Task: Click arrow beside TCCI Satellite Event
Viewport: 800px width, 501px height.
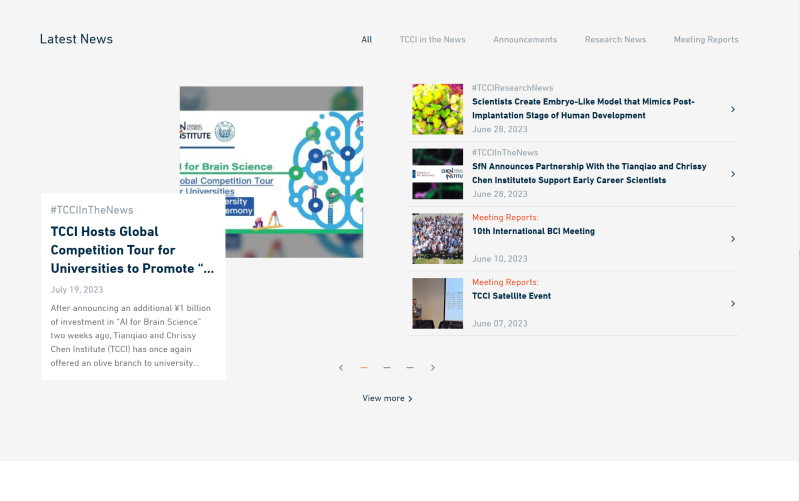Action: pos(733,303)
